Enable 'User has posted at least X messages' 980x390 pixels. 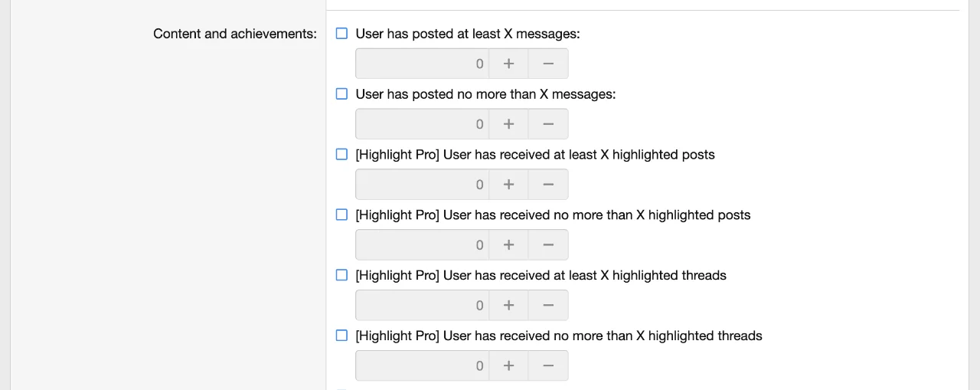pos(342,34)
